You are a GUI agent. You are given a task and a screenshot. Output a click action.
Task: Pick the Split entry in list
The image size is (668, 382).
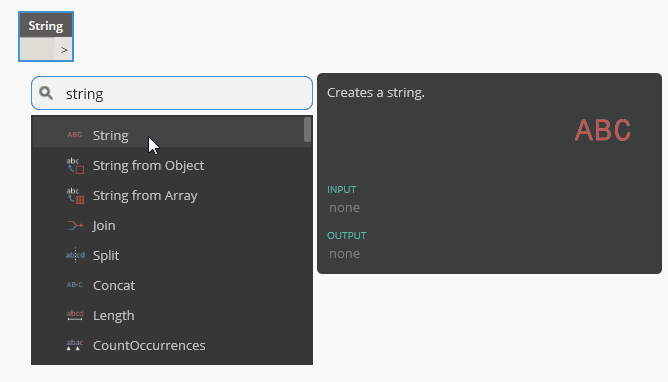pos(172,255)
